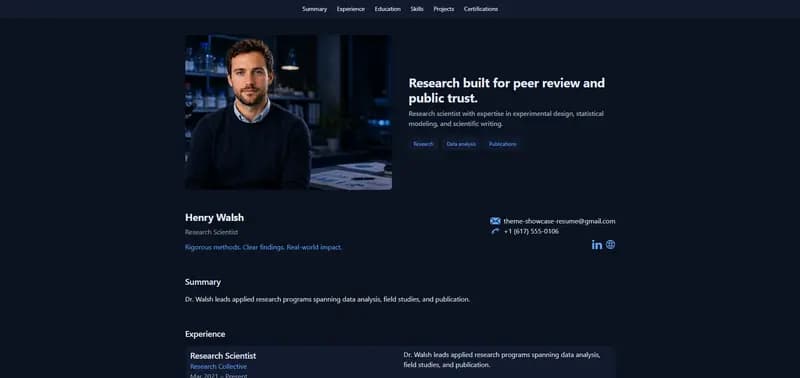800x378 pixels.
Task: Click the theme-showcase-resume@gmail.com email link
Action: [559, 221]
